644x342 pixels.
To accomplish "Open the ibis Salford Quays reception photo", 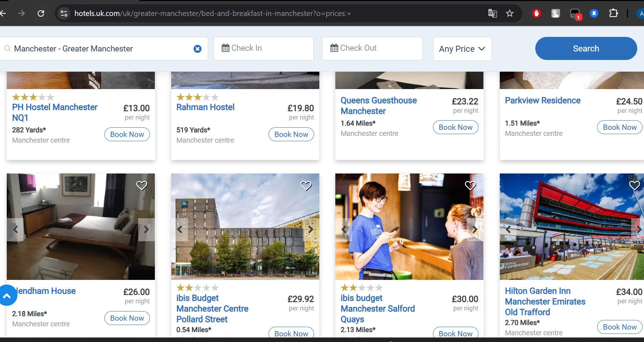I will point(409,227).
